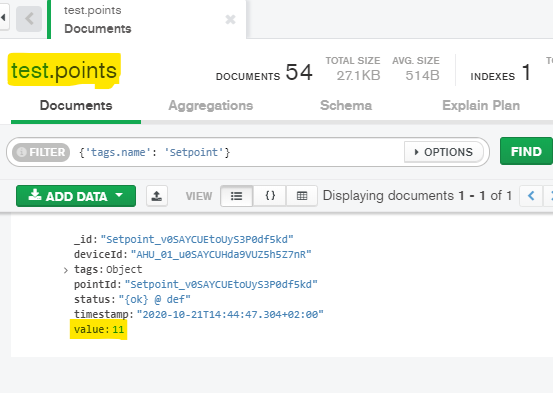Expand the tags Object field
553x393 pixels.
(x=66, y=270)
